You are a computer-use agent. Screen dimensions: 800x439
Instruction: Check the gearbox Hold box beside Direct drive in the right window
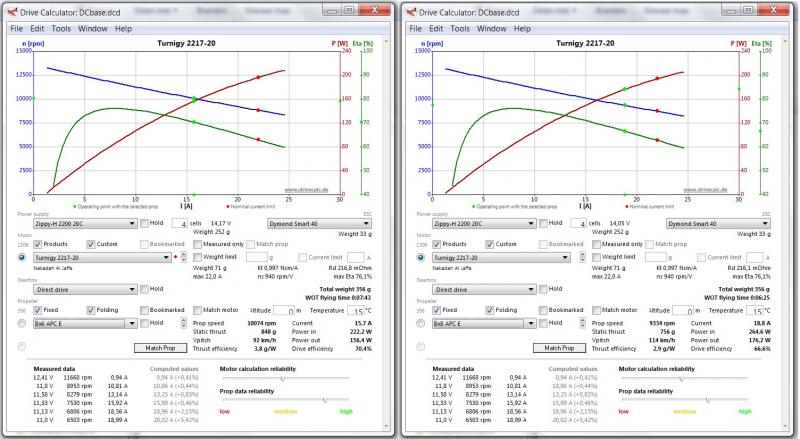coord(543,289)
